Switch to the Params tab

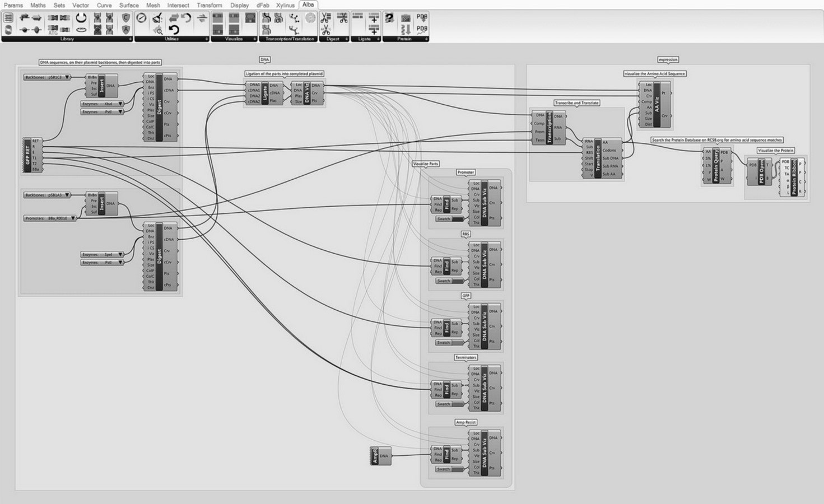[x=13, y=5]
